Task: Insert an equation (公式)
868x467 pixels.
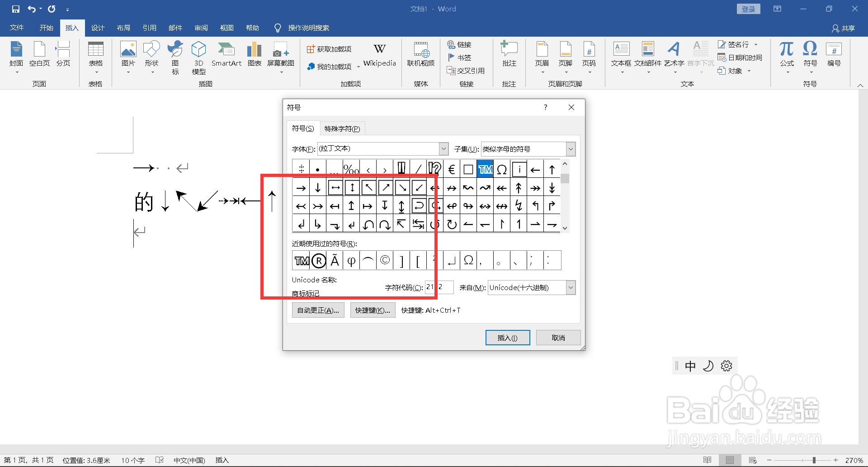Action: coord(787,58)
